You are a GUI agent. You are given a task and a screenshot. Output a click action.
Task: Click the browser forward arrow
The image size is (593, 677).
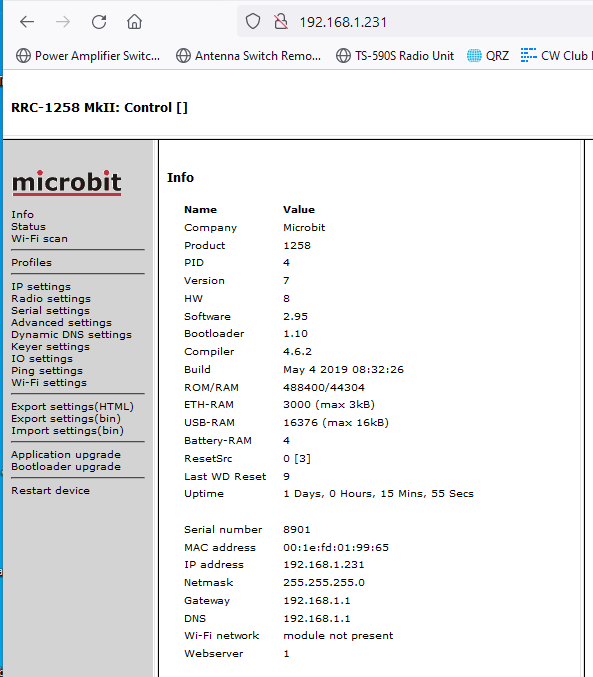tap(63, 22)
